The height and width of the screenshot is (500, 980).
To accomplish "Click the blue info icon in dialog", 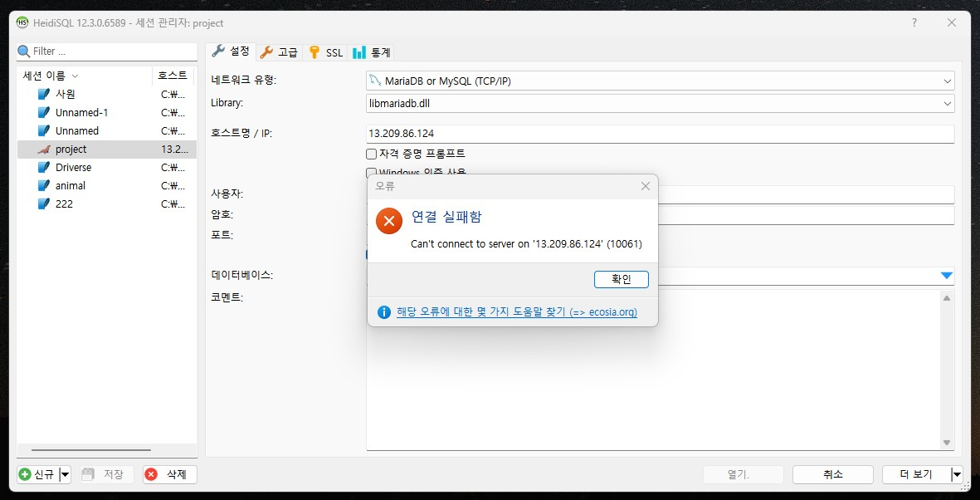I will [383, 311].
